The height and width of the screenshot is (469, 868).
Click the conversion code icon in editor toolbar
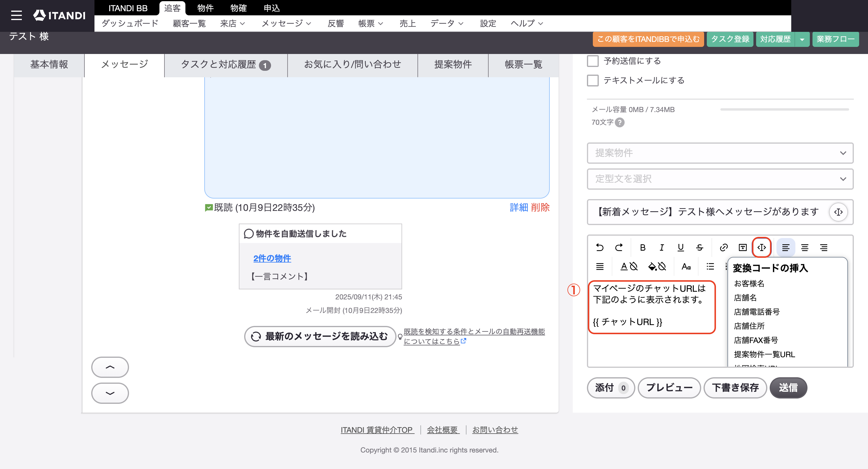click(761, 247)
